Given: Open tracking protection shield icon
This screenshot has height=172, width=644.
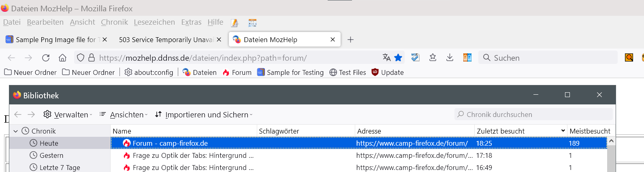Looking at the screenshot, I should (x=81, y=58).
